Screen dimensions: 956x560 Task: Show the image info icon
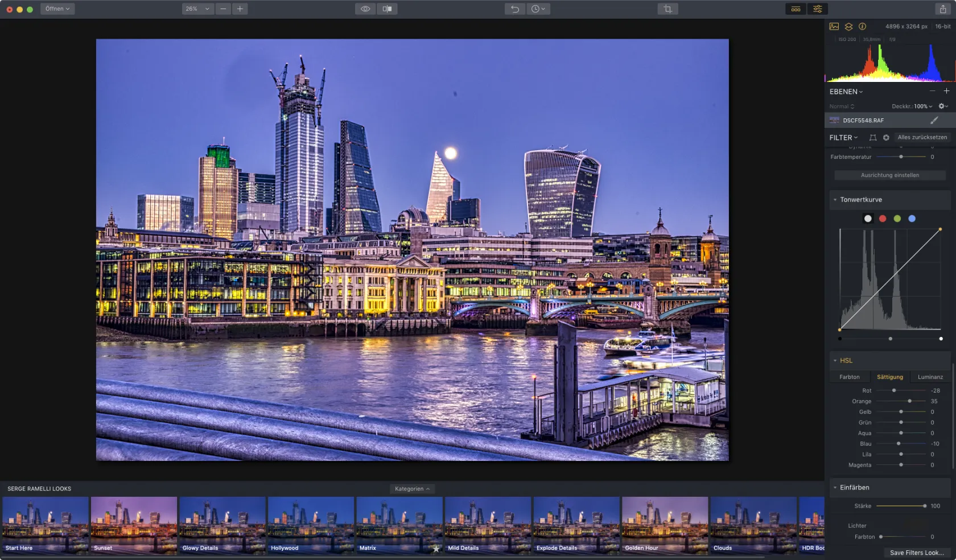(862, 27)
